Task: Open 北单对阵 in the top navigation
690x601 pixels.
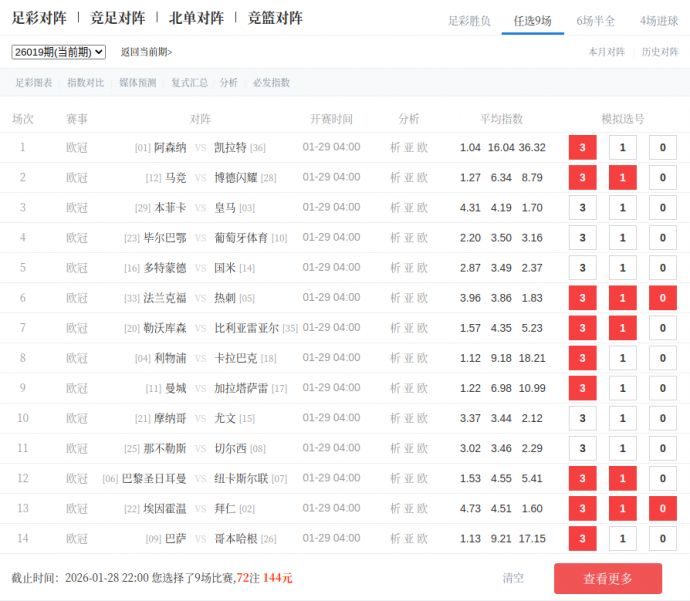Action: [x=196, y=18]
